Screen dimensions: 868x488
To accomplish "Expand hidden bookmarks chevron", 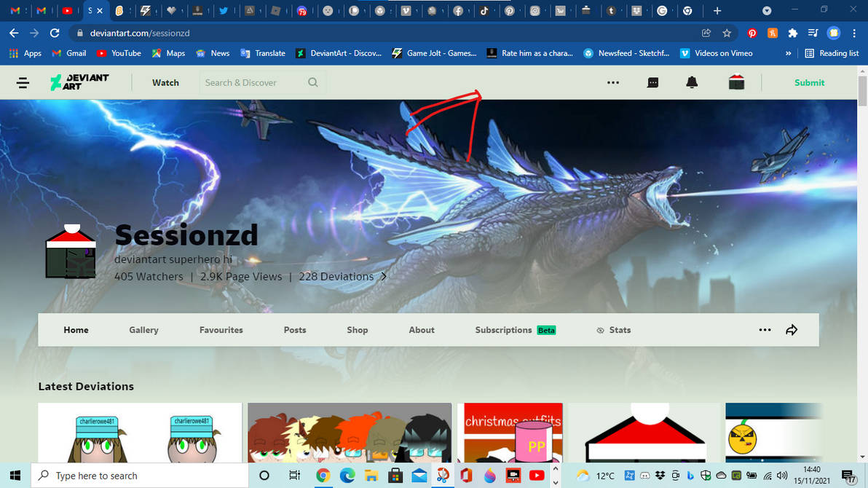I will click(789, 53).
